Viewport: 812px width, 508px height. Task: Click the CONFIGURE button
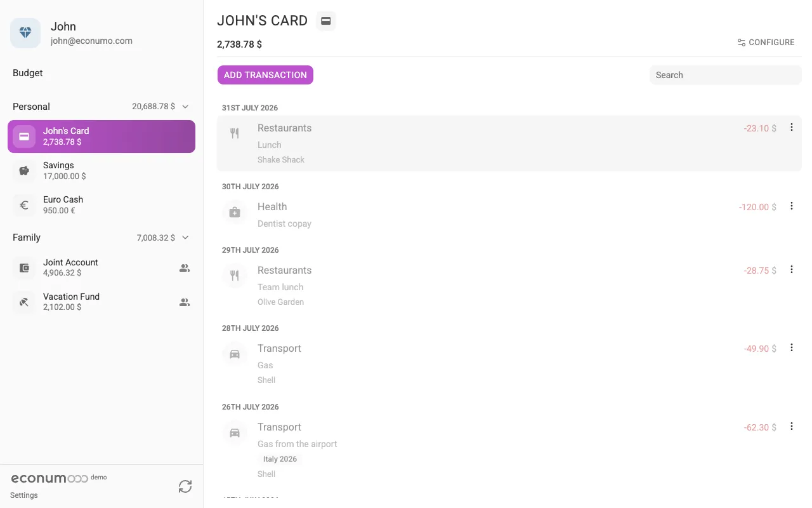click(766, 43)
